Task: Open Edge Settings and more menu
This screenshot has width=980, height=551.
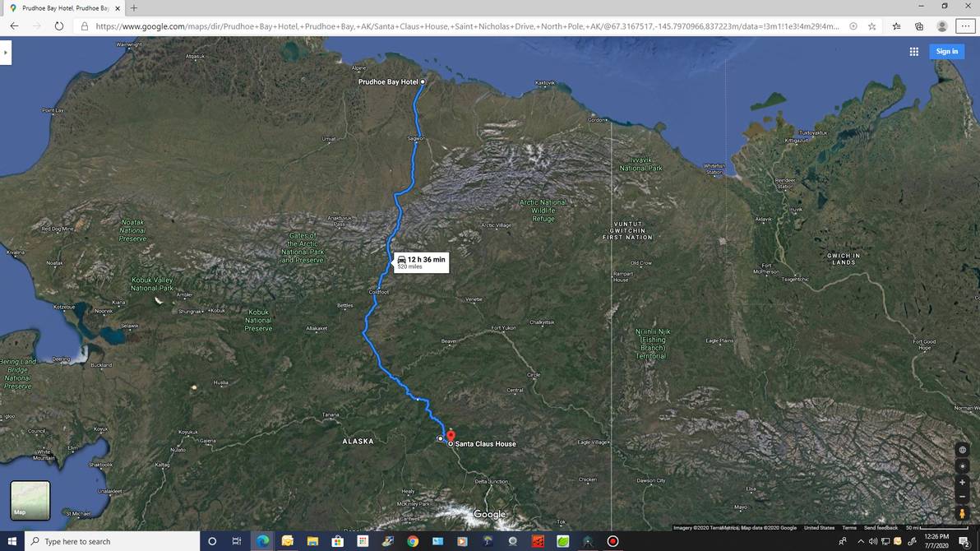Action: click(x=966, y=26)
